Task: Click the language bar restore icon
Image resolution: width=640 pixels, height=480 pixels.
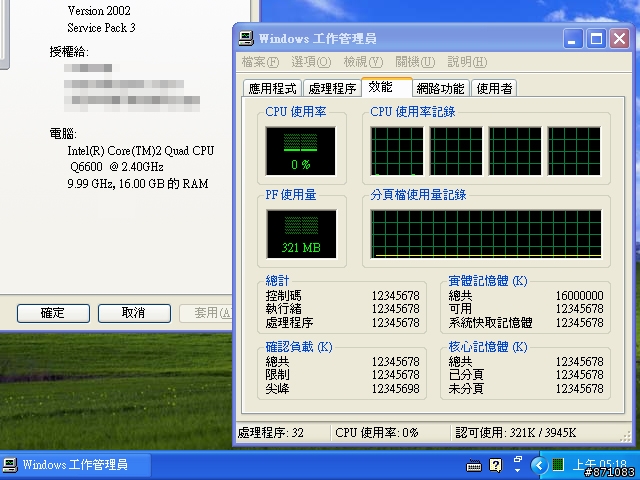Action: (x=518, y=459)
